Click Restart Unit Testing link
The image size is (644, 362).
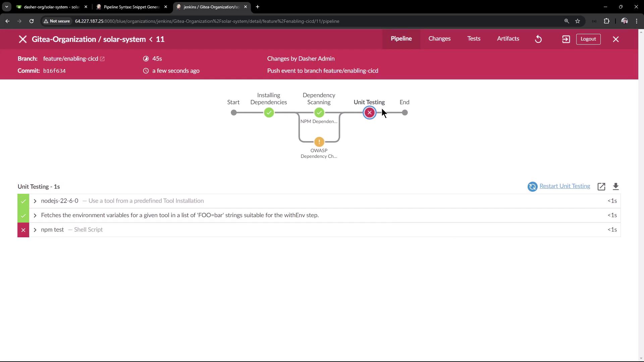point(565,186)
